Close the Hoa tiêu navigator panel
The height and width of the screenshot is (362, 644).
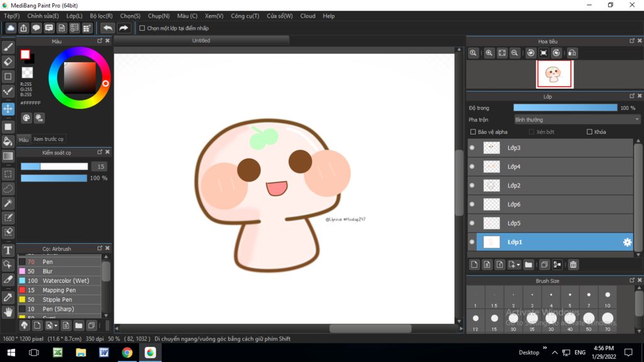[640, 41]
